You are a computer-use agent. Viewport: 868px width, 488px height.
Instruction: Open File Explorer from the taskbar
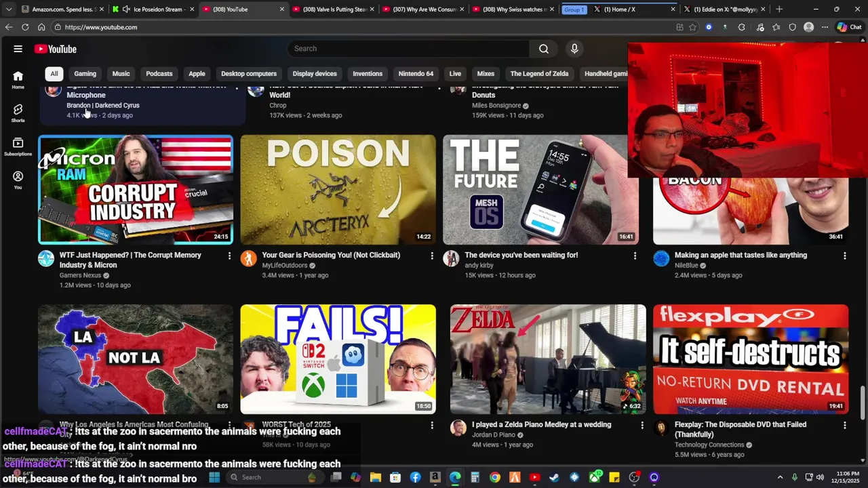[375, 477]
